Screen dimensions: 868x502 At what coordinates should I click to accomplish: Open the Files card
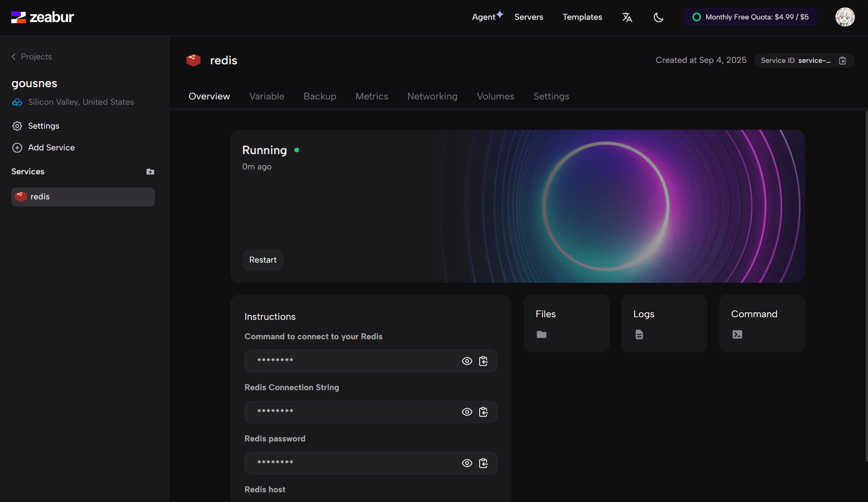pyautogui.click(x=566, y=324)
